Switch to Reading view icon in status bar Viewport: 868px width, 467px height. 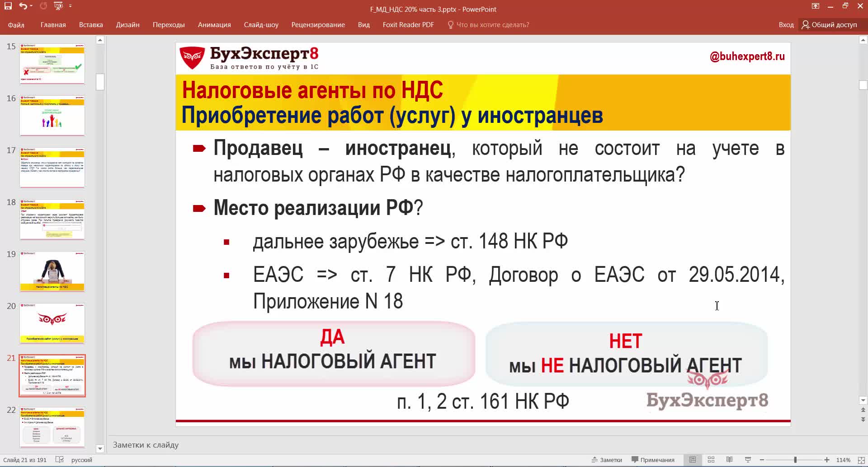[729, 460]
